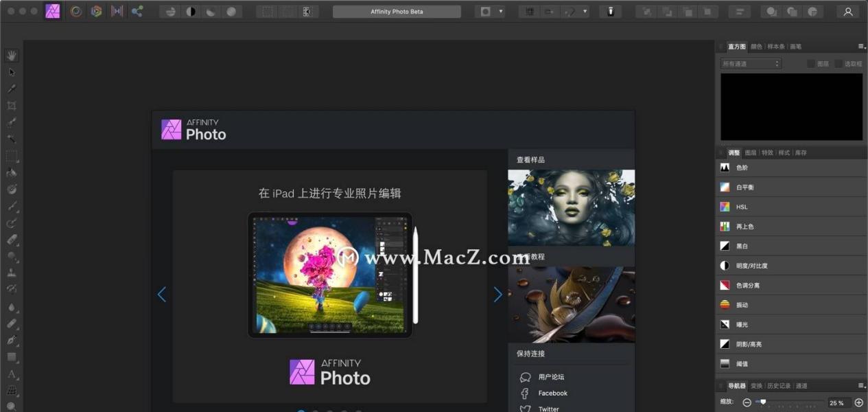Open the histogram panel options menu
The image size is (868, 412).
(861, 47)
